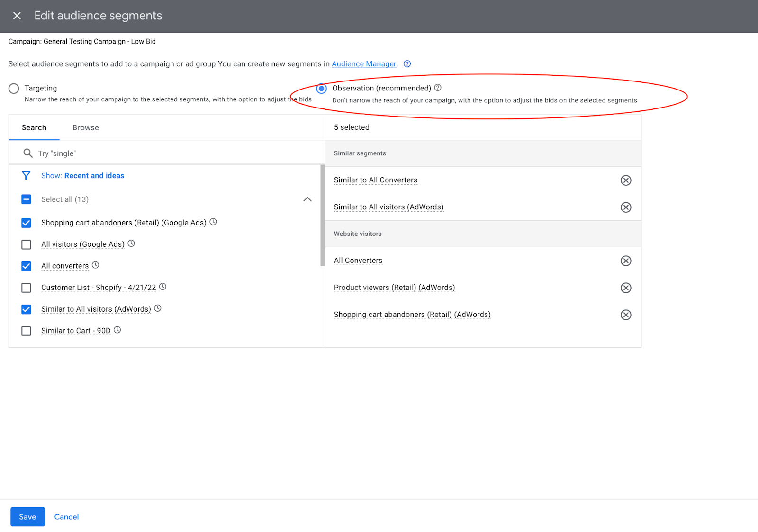Click the Save button

[27, 517]
